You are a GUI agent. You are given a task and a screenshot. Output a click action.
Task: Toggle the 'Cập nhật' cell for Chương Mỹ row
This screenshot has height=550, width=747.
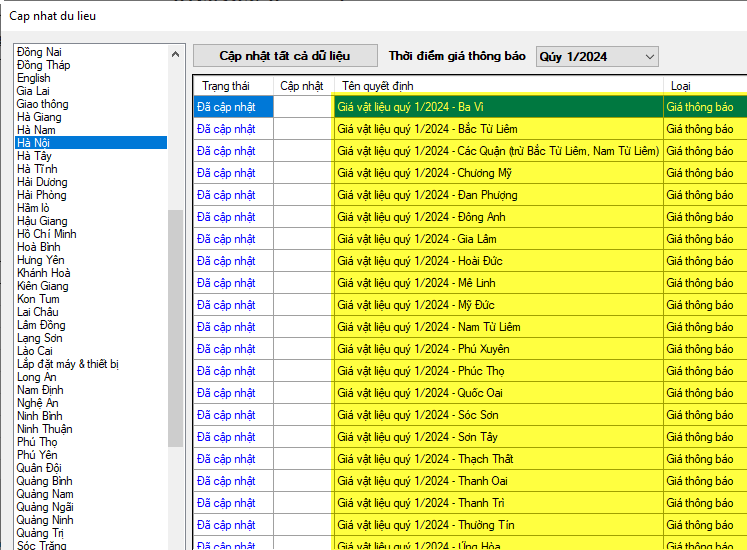coord(303,173)
